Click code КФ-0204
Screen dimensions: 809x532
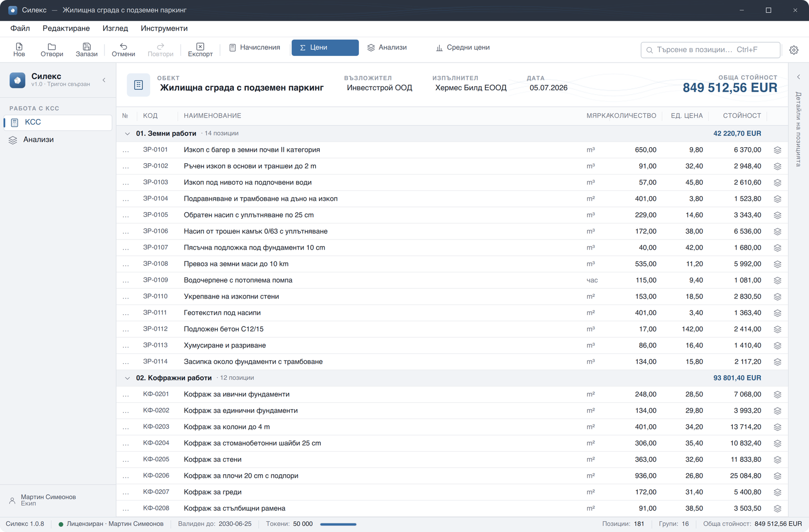click(x=156, y=443)
